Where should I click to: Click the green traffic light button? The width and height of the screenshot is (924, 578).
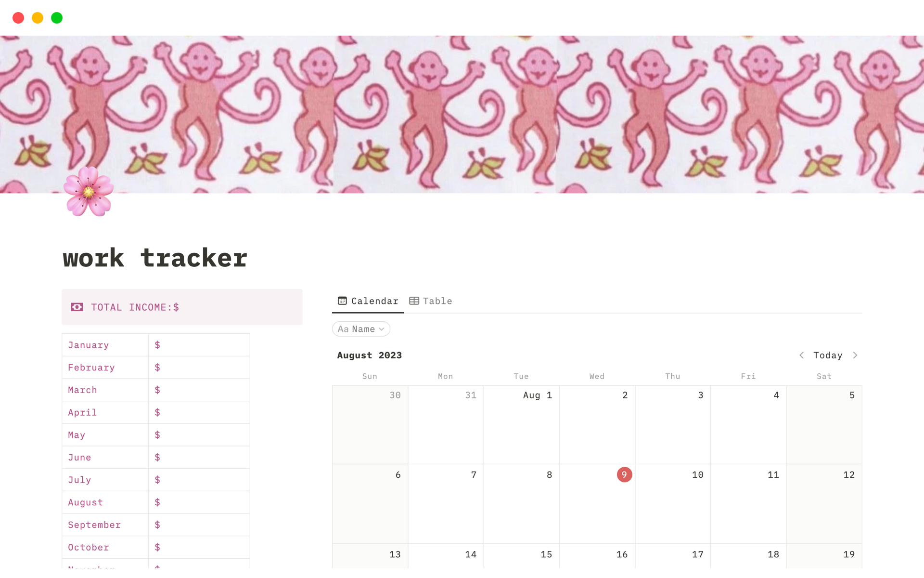pos(56,18)
